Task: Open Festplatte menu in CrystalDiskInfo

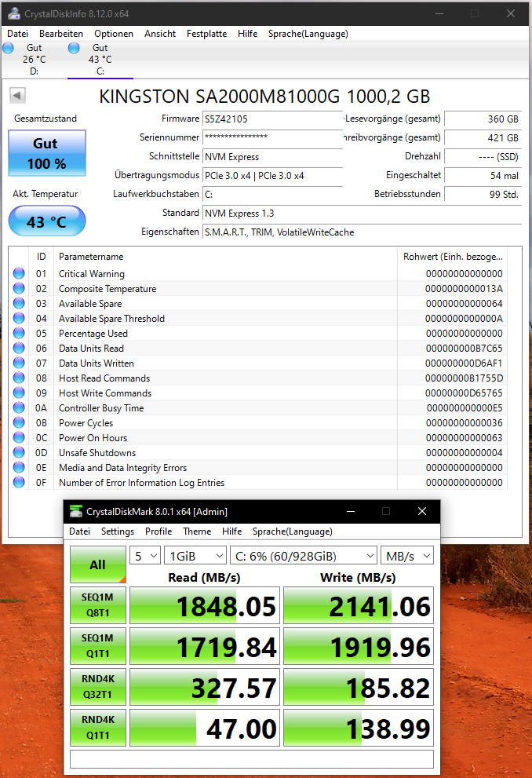Action: click(206, 34)
